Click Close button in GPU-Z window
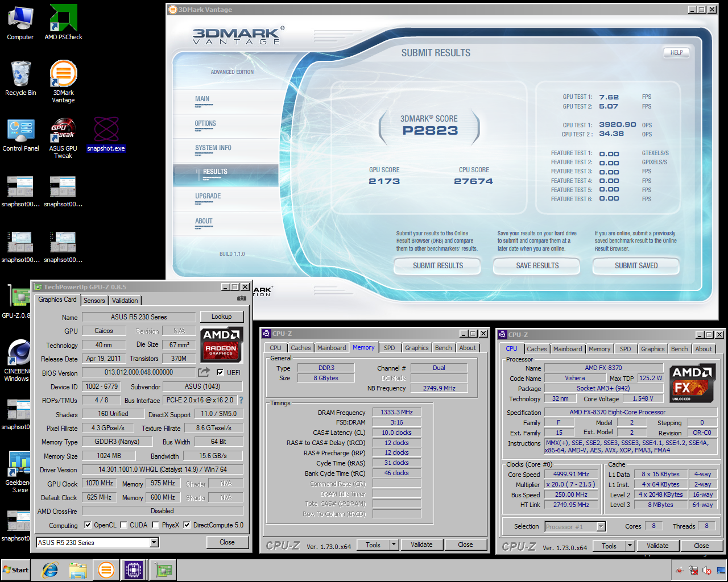 click(227, 542)
